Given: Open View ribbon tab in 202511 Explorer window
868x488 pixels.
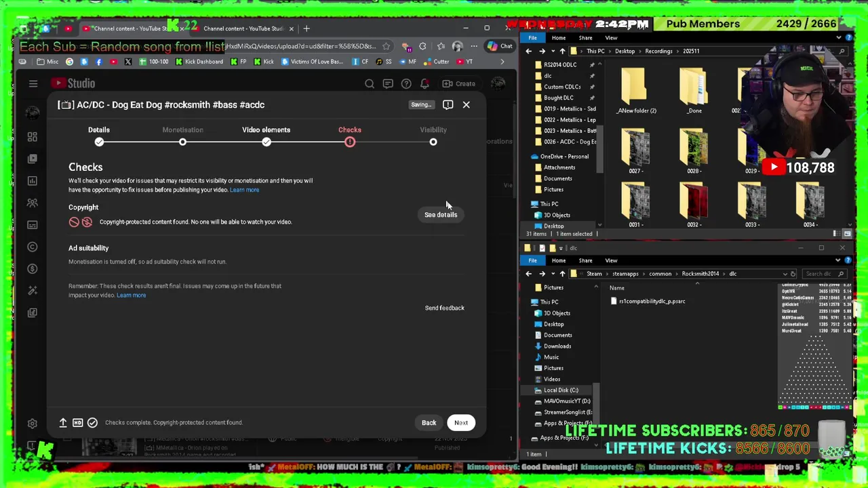Looking at the screenshot, I should [611, 37].
